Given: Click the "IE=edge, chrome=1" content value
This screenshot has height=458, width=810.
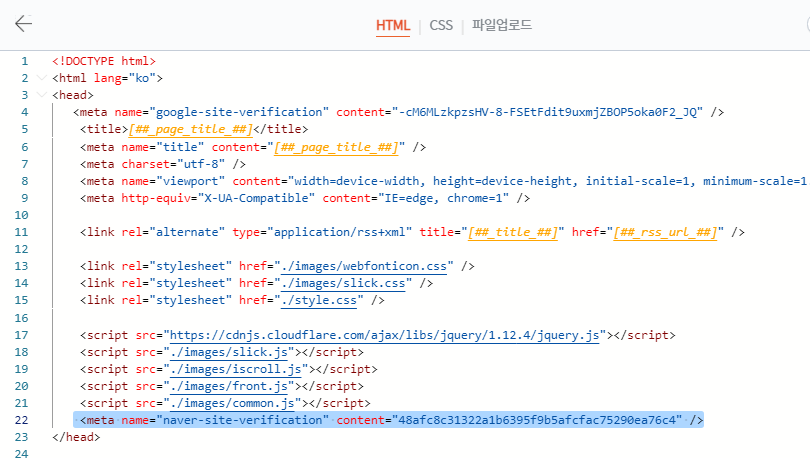Looking at the screenshot, I should point(443,198).
